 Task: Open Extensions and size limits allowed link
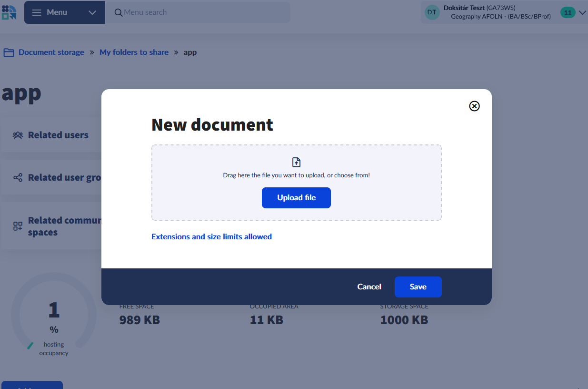[x=211, y=236]
